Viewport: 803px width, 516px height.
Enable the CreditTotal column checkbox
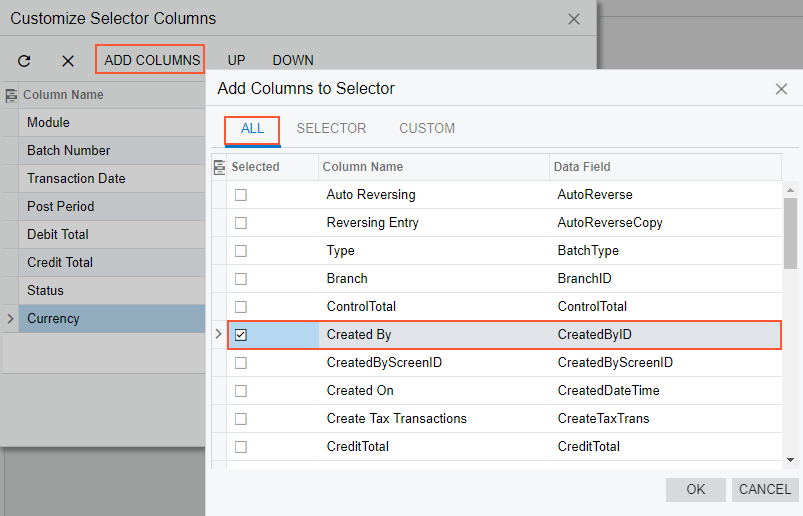[241, 447]
